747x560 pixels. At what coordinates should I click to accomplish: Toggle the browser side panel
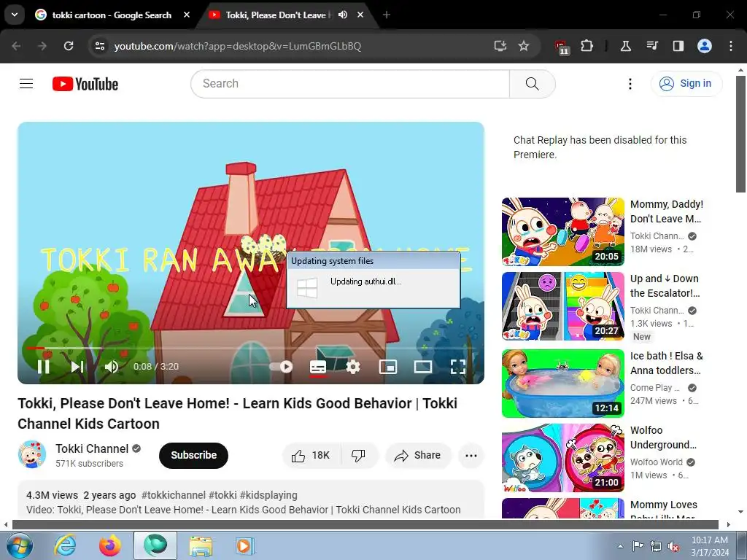(x=678, y=46)
